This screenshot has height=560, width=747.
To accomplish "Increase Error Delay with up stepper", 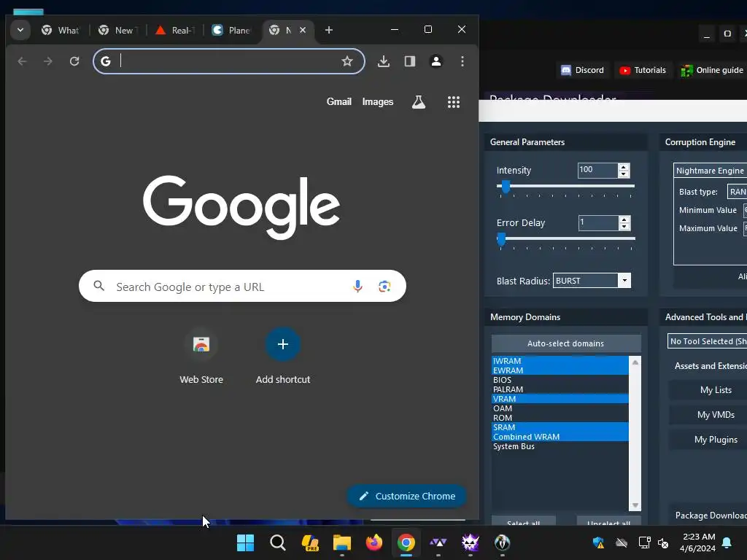I will coord(624,219).
